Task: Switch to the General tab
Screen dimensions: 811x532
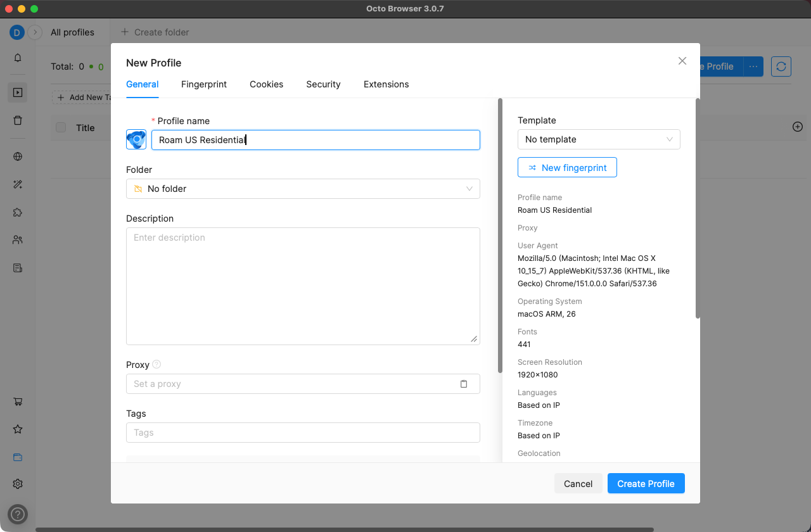Action: (x=143, y=84)
